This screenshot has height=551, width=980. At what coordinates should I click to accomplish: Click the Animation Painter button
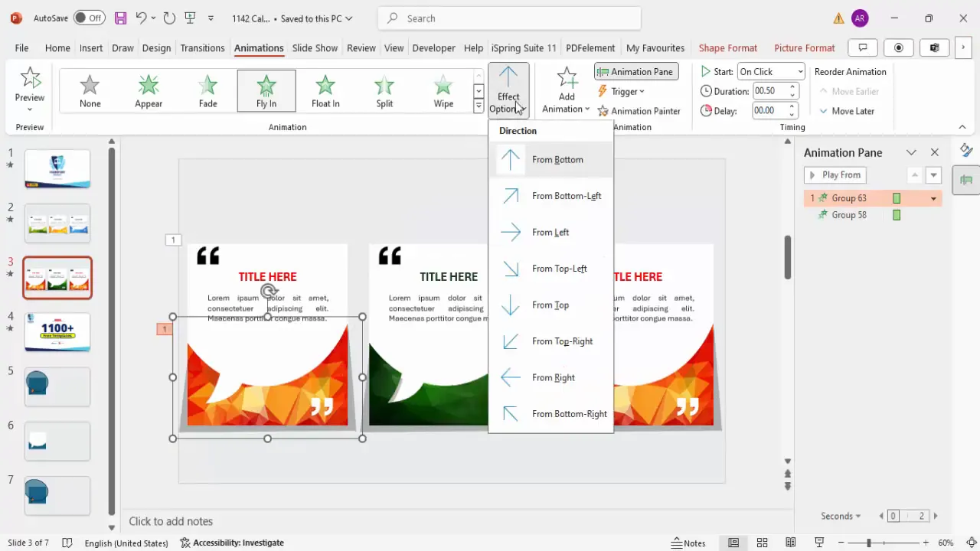639,111
